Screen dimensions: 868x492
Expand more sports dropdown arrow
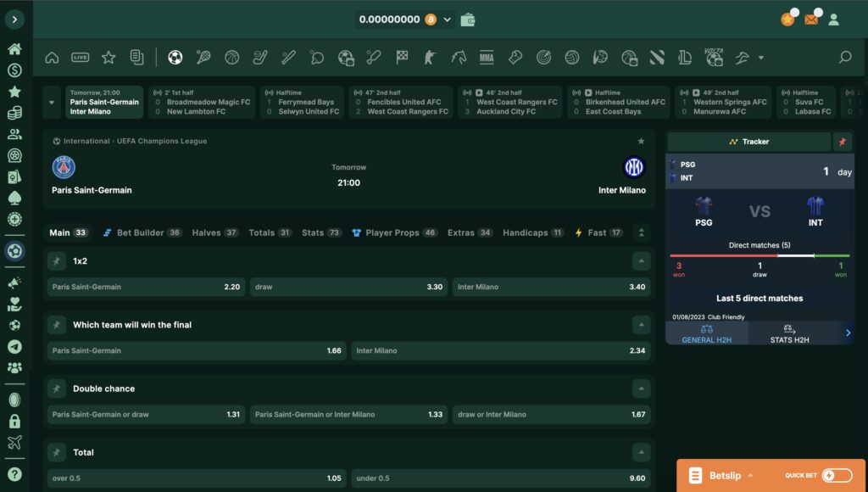pos(761,58)
